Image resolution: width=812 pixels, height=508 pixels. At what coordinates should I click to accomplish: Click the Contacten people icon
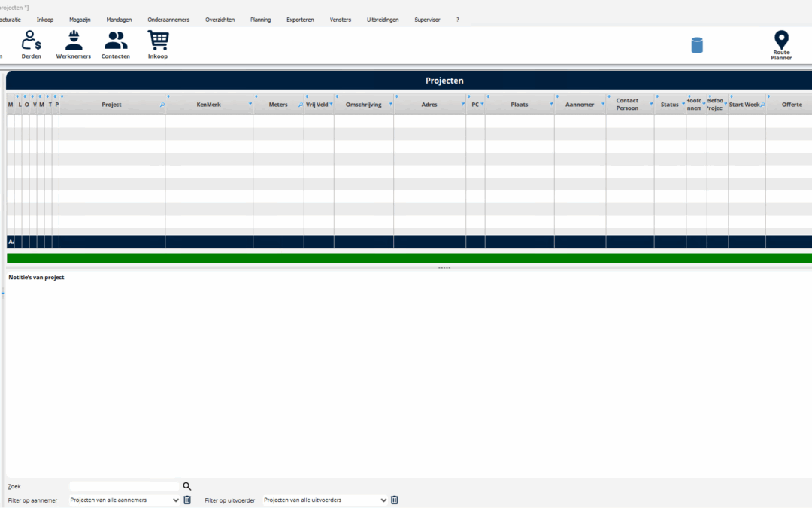tap(116, 41)
